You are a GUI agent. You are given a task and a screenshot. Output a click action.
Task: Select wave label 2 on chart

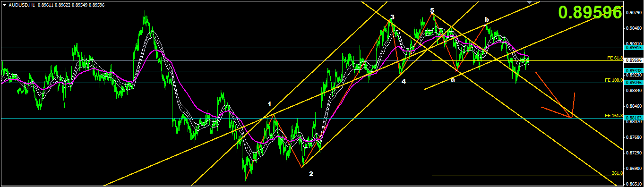click(311, 174)
